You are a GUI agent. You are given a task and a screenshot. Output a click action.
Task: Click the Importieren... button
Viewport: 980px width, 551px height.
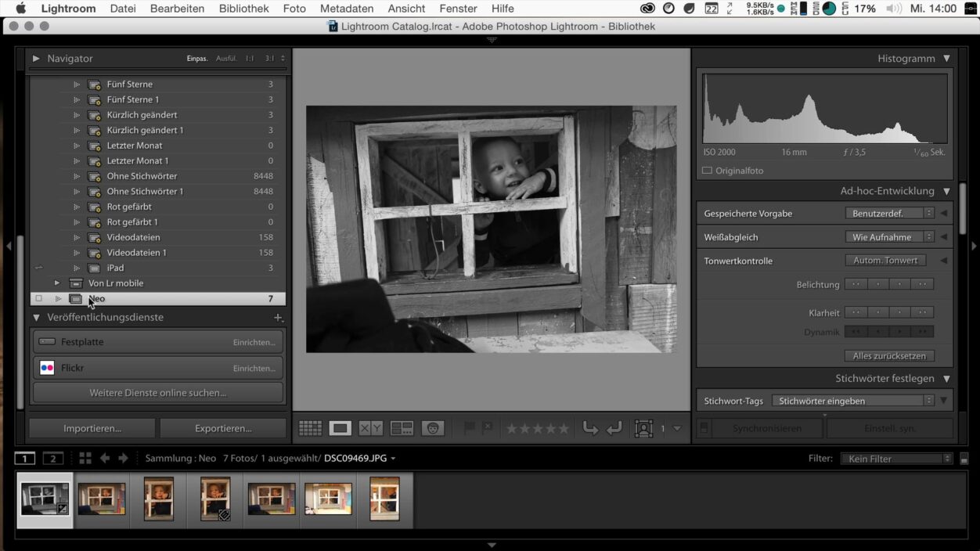92,428
